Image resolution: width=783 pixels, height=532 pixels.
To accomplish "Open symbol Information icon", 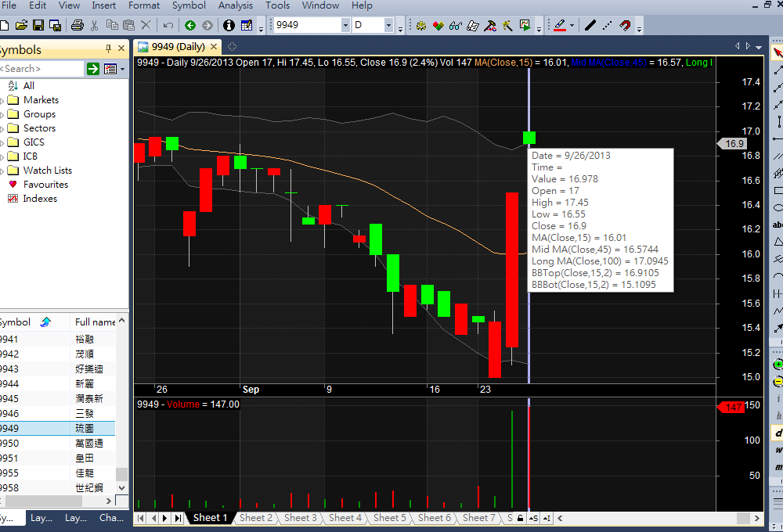I will (229, 26).
